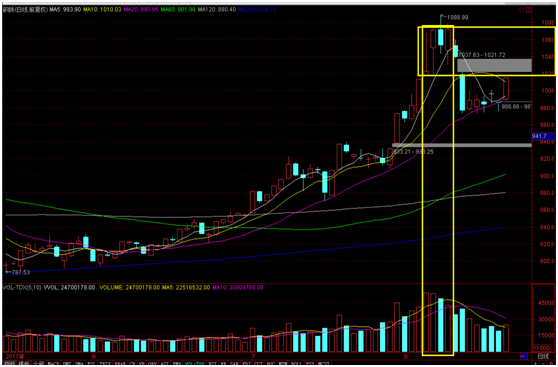Select the BOLL indicator tab
Image resolution: width=558 pixels, height=367 pixels.
pos(297,363)
